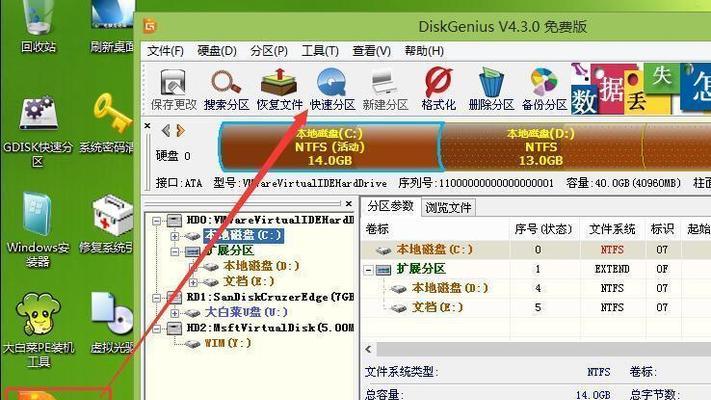Close the disk tree pane with X
Screen dimensions: 711x400
348,204
